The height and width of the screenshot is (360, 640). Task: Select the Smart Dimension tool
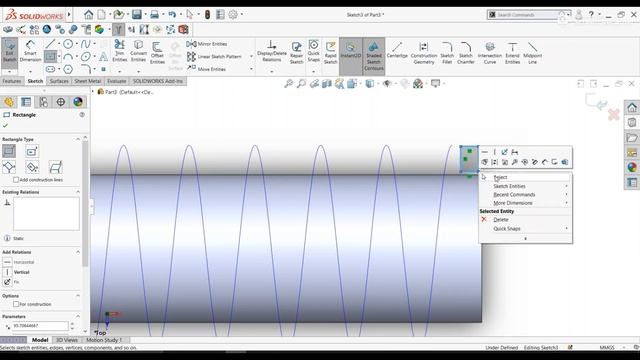(x=30, y=51)
